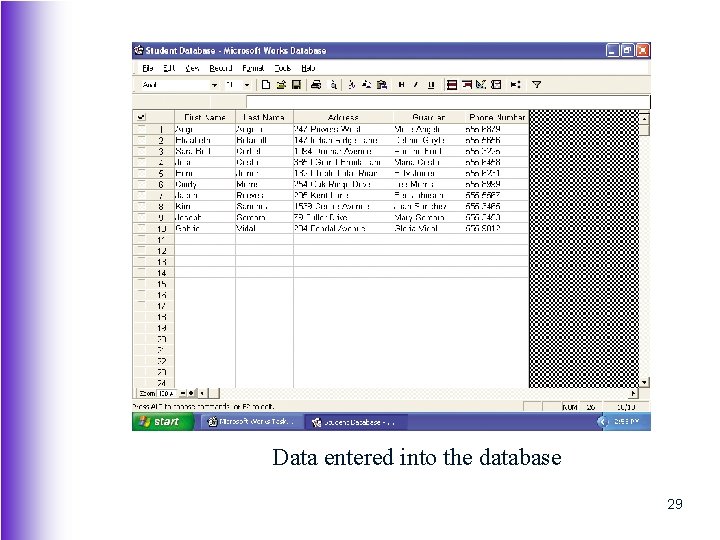Click the Insert Record toolbar icon
Image resolution: width=720 pixels, height=540 pixels.
point(516,84)
